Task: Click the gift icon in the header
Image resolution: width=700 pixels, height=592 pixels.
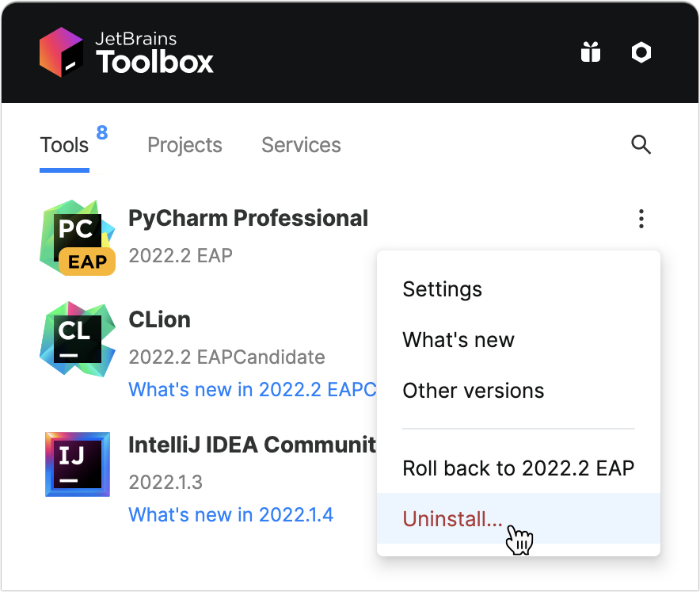Action: [590, 52]
